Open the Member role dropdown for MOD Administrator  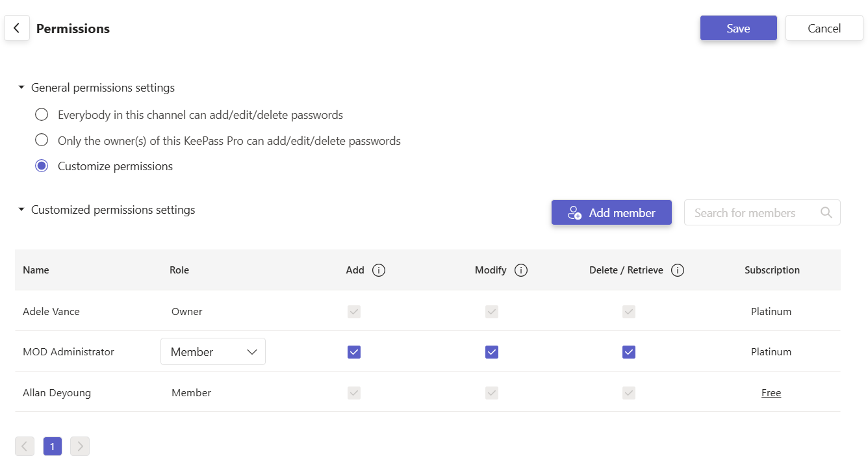[x=213, y=352]
